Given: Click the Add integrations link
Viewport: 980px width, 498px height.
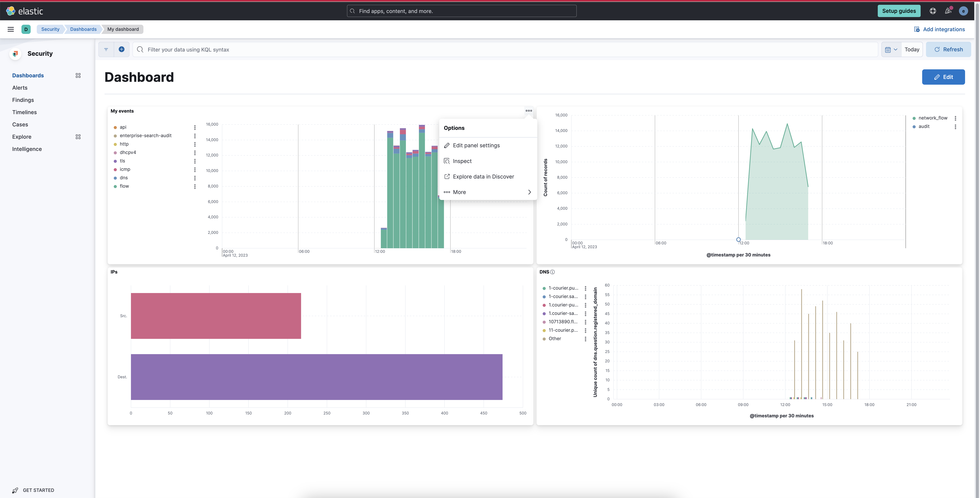Looking at the screenshot, I should point(940,29).
